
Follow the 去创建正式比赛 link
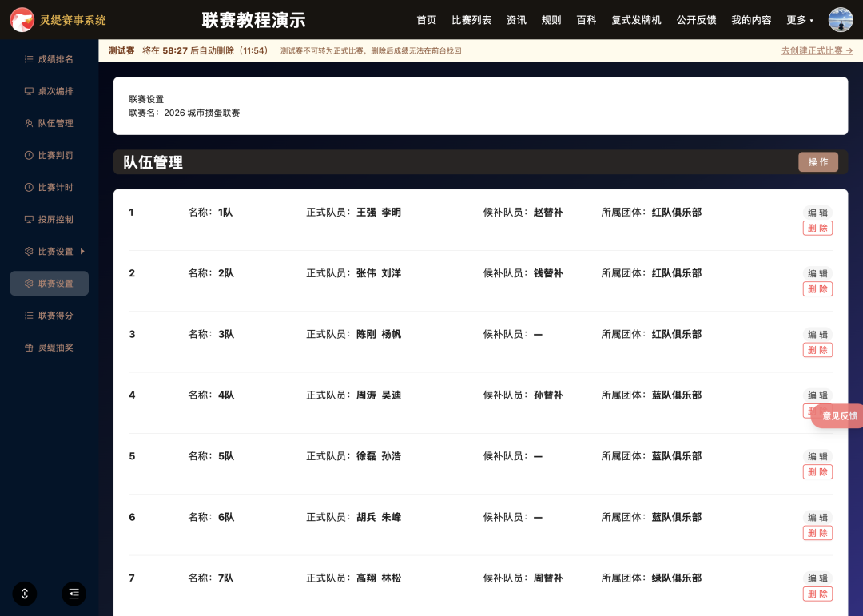click(x=817, y=50)
